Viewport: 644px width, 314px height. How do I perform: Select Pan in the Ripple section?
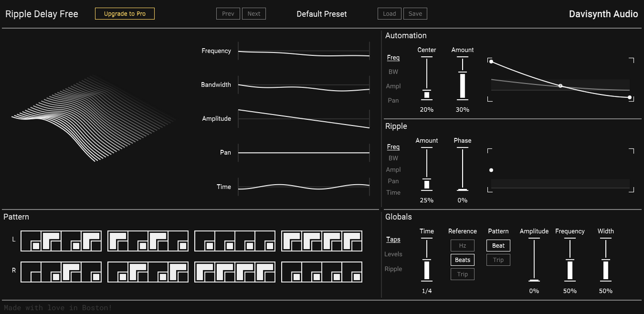[x=393, y=181]
